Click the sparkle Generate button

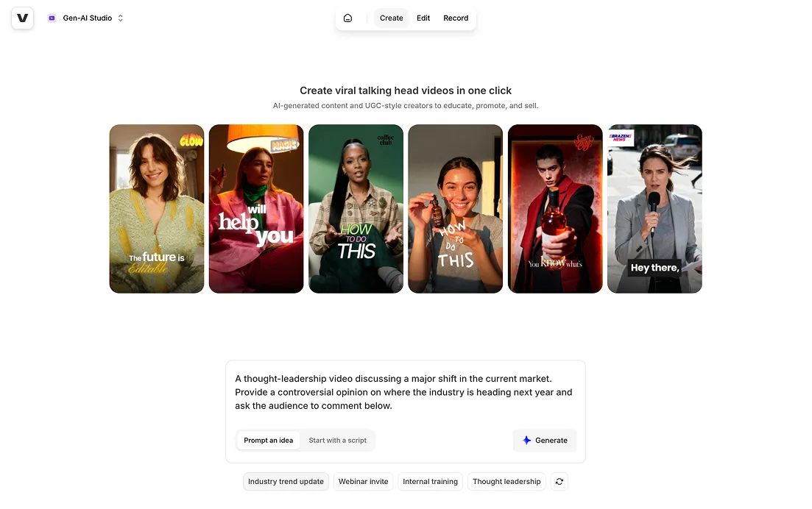tap(545, 441)
